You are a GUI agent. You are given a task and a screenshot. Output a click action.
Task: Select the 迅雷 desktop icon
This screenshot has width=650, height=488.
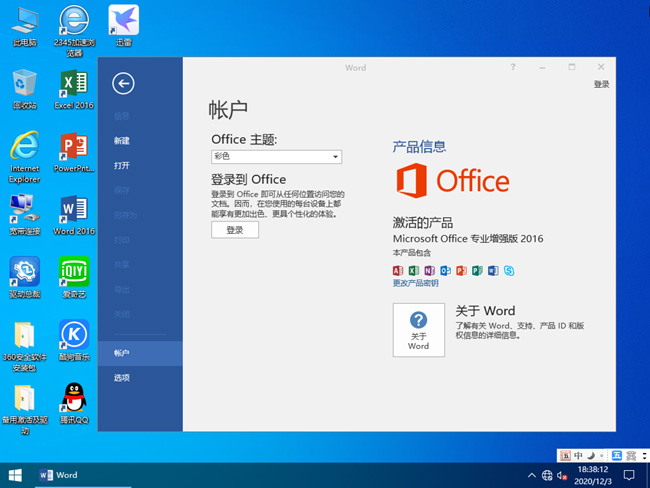click(x=124, y=26)
